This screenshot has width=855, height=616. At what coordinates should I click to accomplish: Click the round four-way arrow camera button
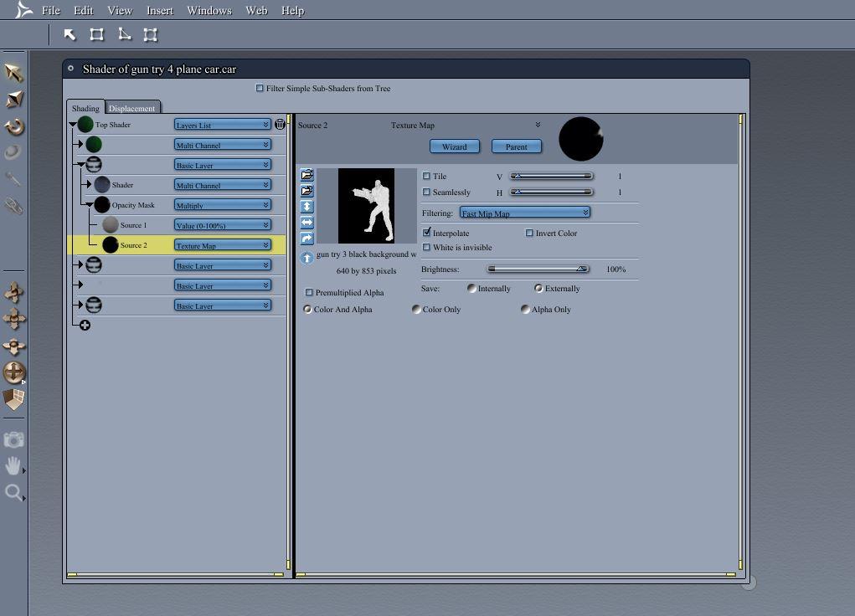click(x=14, y=373)
